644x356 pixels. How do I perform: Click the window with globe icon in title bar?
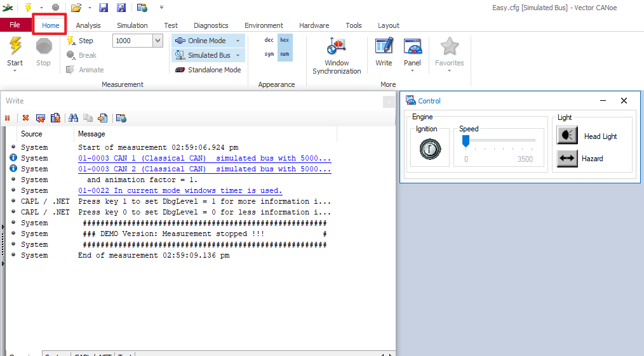pos(142,8)
